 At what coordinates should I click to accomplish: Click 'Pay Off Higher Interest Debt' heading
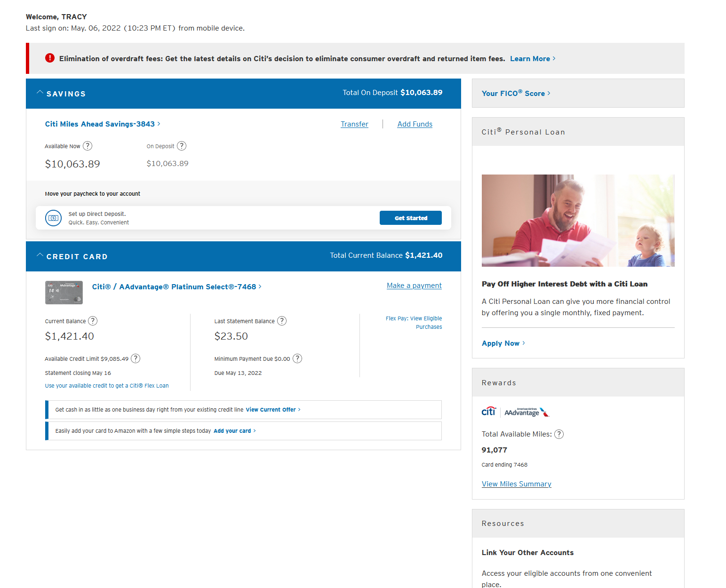tap(565, 284)
